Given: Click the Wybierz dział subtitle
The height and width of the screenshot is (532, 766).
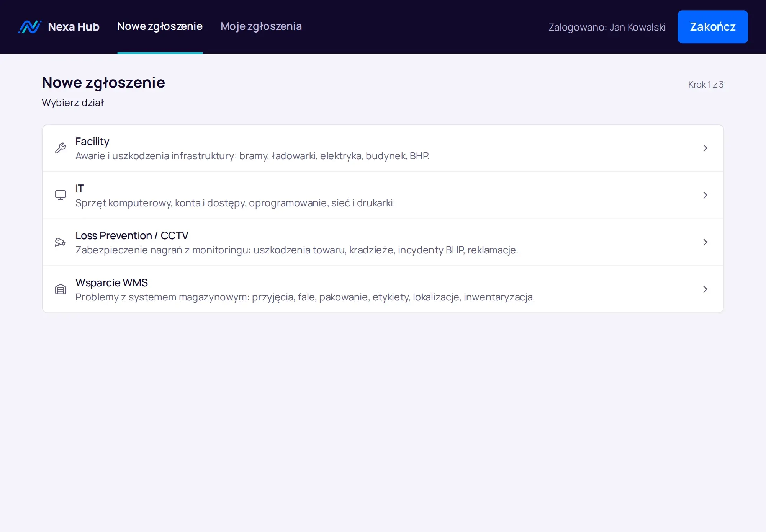Looking at the screenshot, I should coord(73,103).
